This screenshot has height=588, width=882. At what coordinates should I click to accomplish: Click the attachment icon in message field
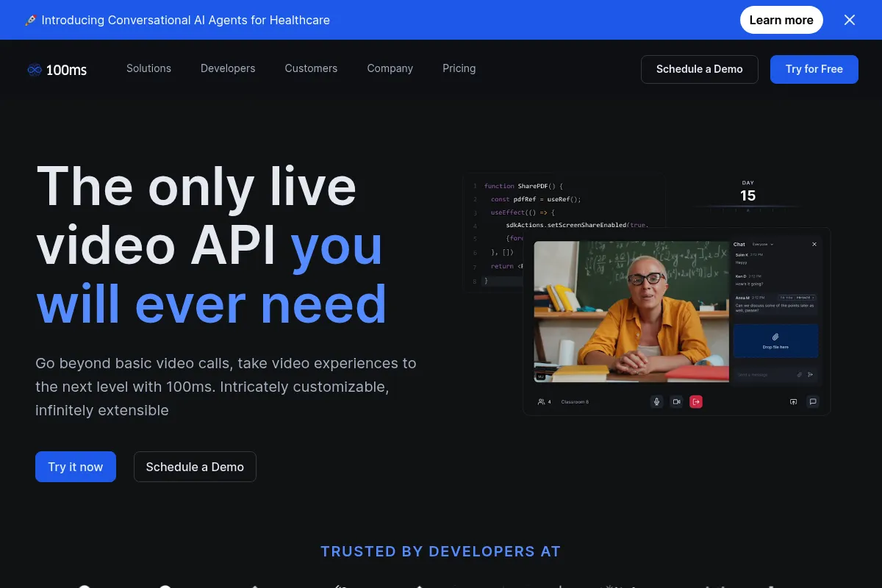[x=800, y=374]
